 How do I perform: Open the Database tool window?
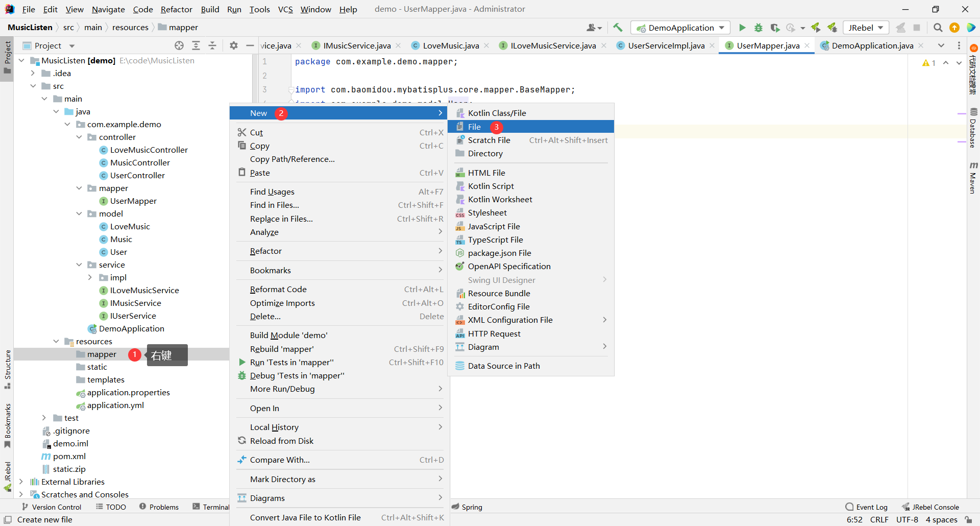pyautogui.click(x=973, y=128)
